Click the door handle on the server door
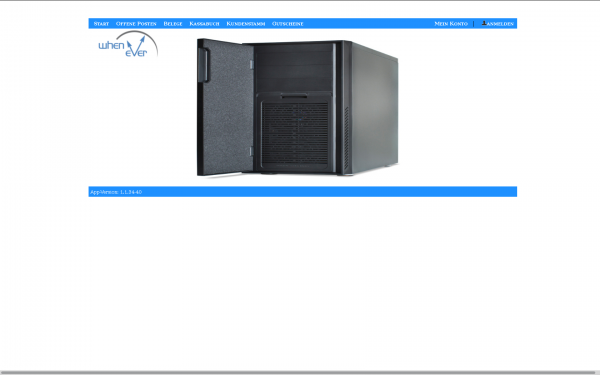Image resolution: width=600 pixels, height=375 pixels. click(203, 65)
